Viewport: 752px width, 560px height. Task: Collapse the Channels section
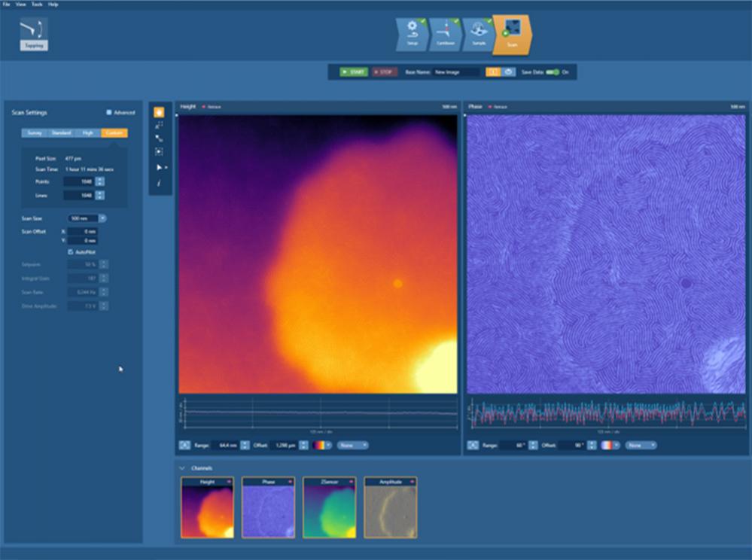tap(183, 467)
